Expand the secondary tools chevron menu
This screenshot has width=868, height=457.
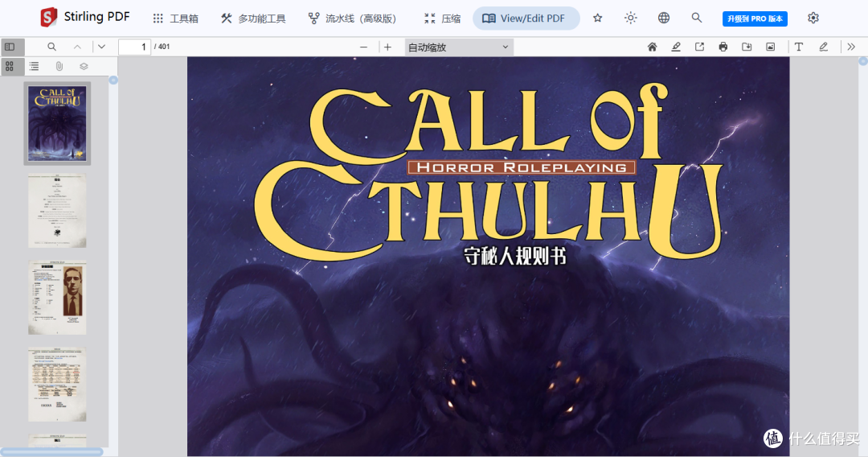click(851, 47)
